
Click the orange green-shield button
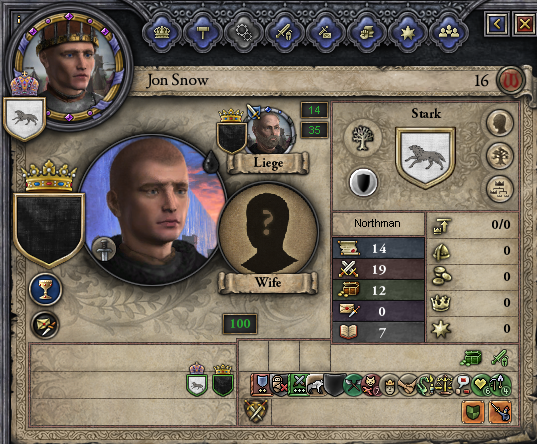[x=473, y=412]
